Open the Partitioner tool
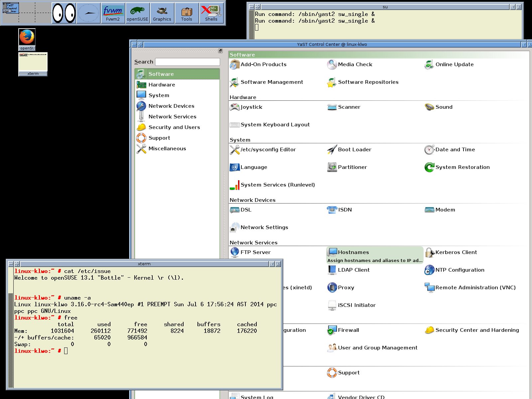 pyautogui.click(x=352, y=167)
